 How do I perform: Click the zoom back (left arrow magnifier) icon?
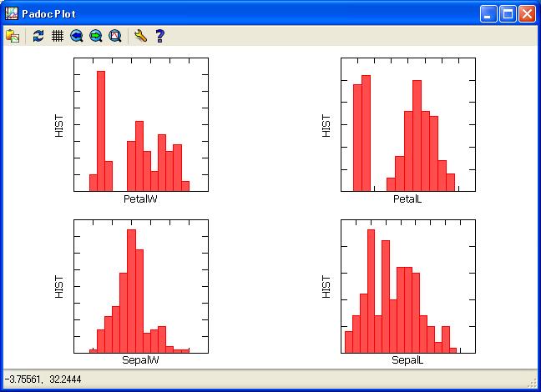coord(77,36)
